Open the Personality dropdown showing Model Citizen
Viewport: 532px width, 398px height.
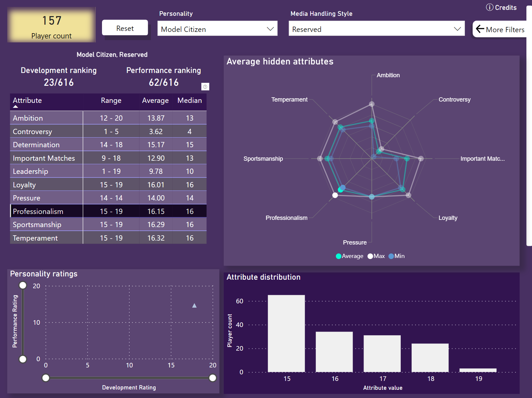tap(217, 29)
